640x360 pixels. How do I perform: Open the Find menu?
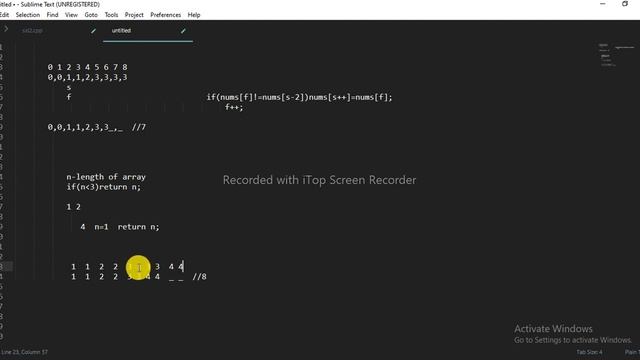tap(52, 15)
